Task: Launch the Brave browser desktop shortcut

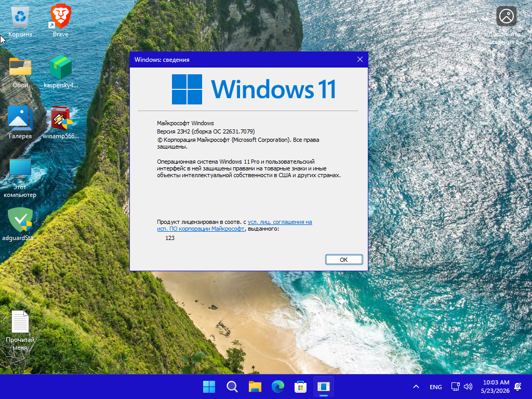Action: (60, 20)
